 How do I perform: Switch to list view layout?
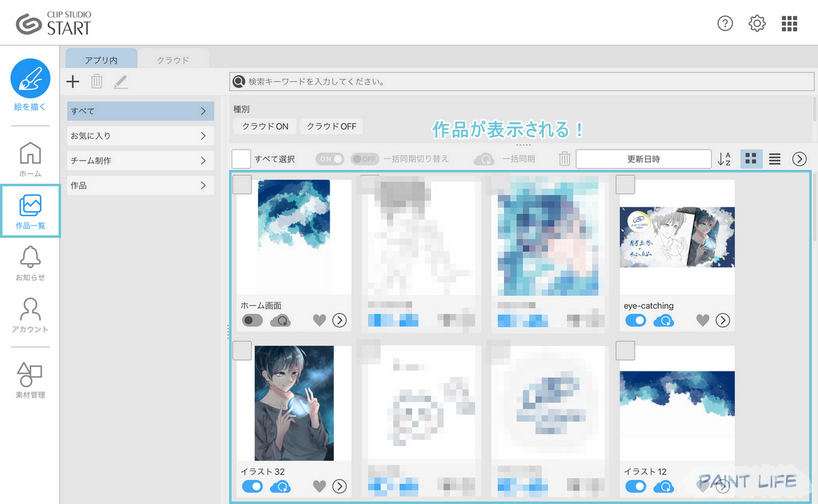coord(774,159)
